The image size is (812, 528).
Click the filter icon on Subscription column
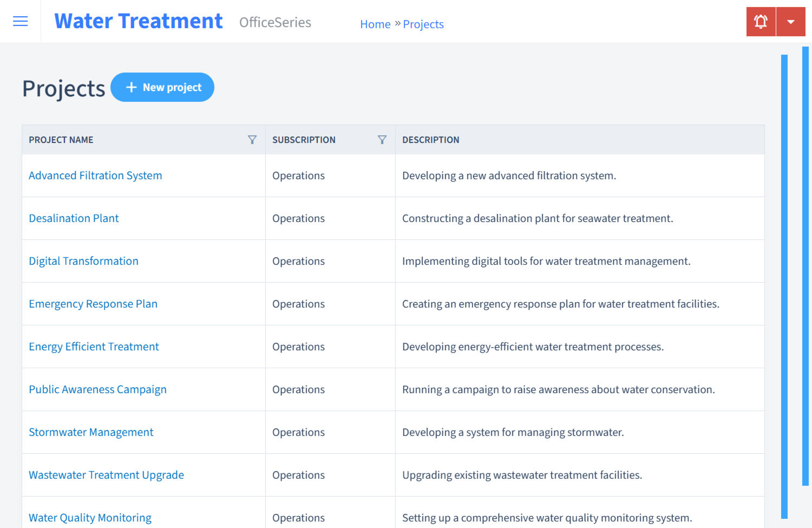[382, 140]
